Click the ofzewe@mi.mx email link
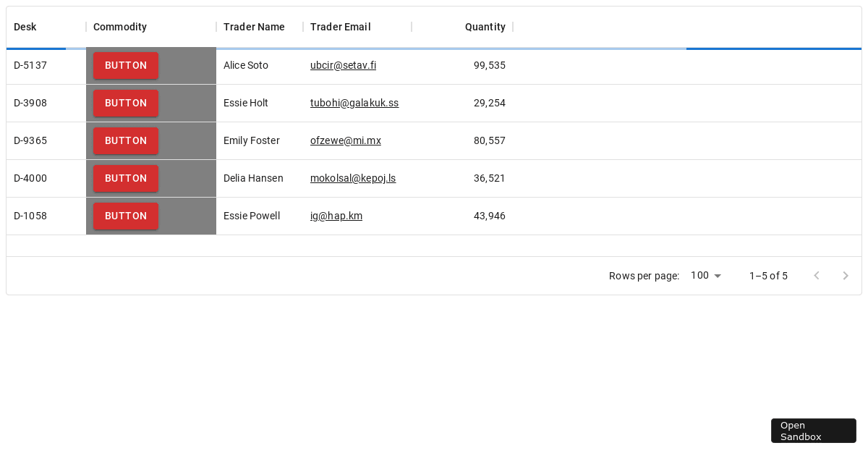Screen dimensions: 868x456 click(x=346, y=141)
